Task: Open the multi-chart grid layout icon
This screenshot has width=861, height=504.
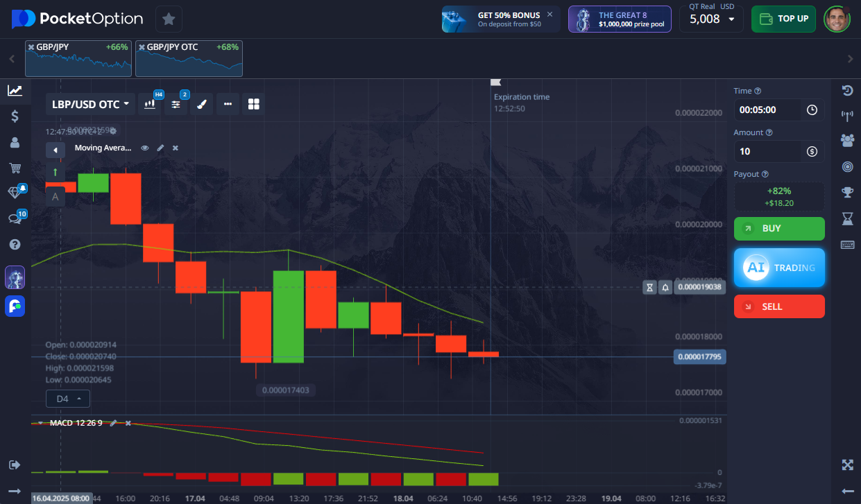Action: 253,104
